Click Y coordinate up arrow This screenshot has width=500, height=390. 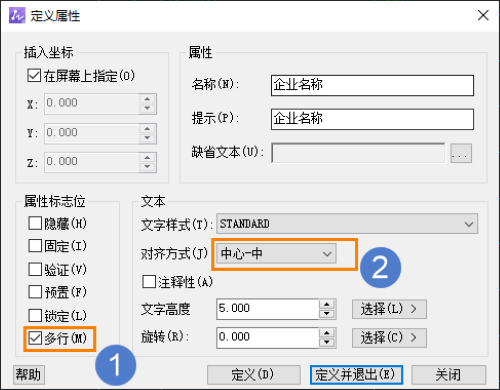coord(147,128)
